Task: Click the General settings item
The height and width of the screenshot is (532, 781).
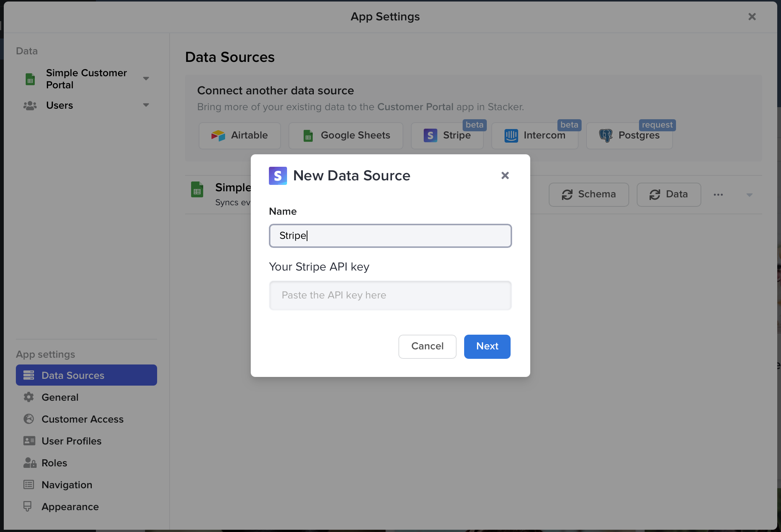Action: (x=60, y=397)
